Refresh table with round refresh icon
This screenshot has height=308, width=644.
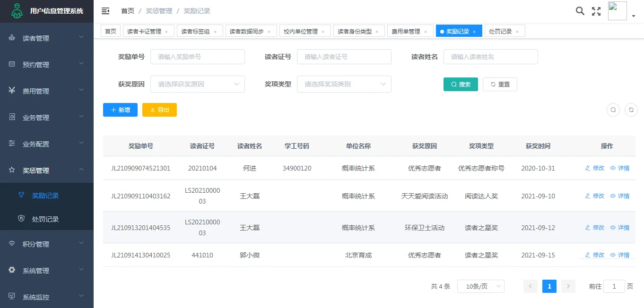(631, 110)
